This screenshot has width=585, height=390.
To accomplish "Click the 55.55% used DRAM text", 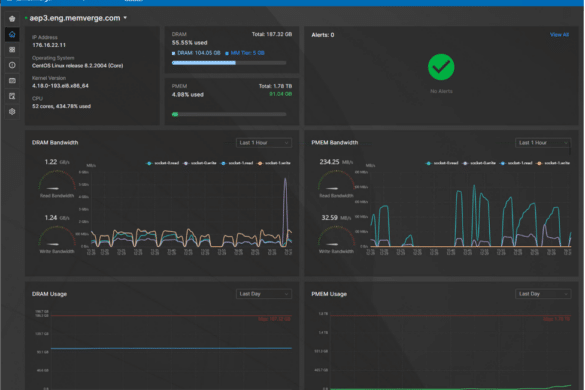I will click(x=190, y=43).
